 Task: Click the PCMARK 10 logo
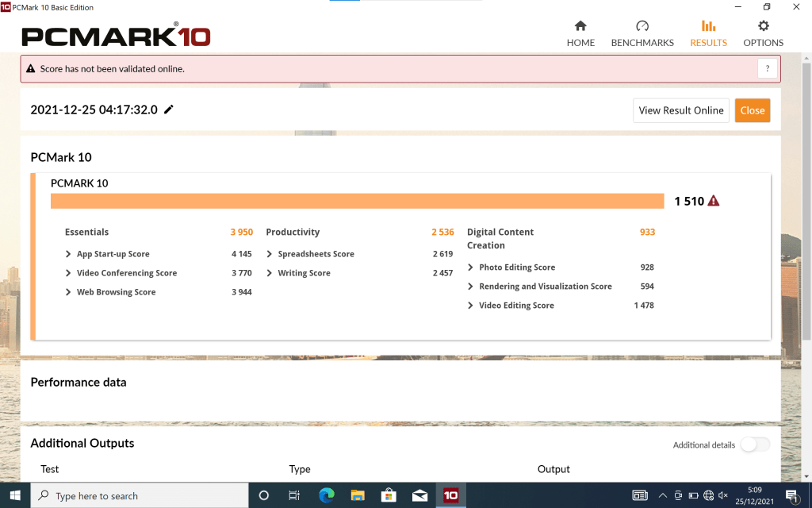116,37
